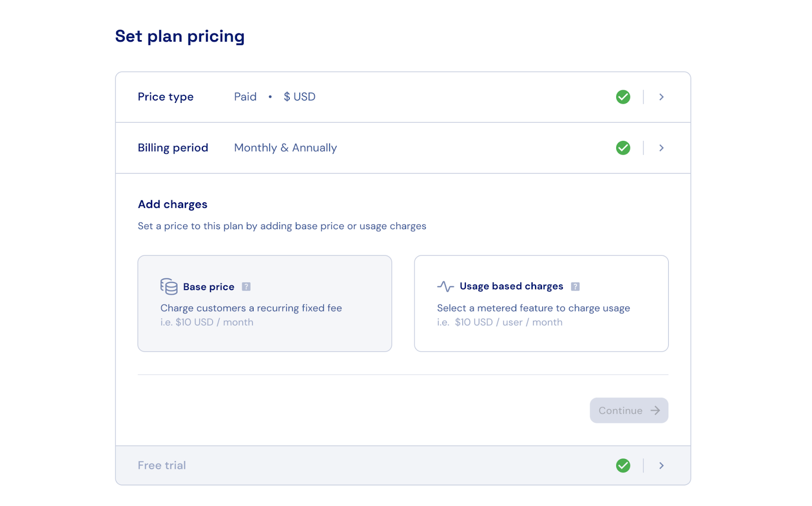This screenshot has height=506, width=812.
Task: Click the Usage based charges waveform icon
Action: (x=445, y=286)
